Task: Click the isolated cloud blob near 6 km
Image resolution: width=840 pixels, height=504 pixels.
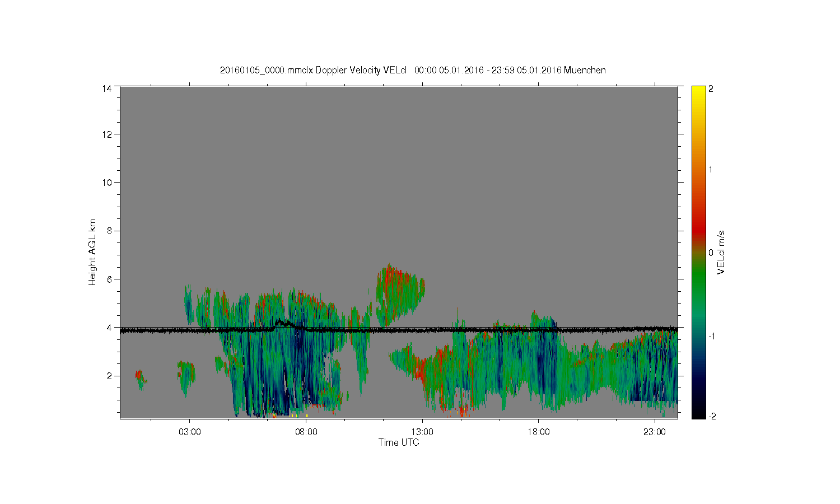Action: [x=400, y=295]
